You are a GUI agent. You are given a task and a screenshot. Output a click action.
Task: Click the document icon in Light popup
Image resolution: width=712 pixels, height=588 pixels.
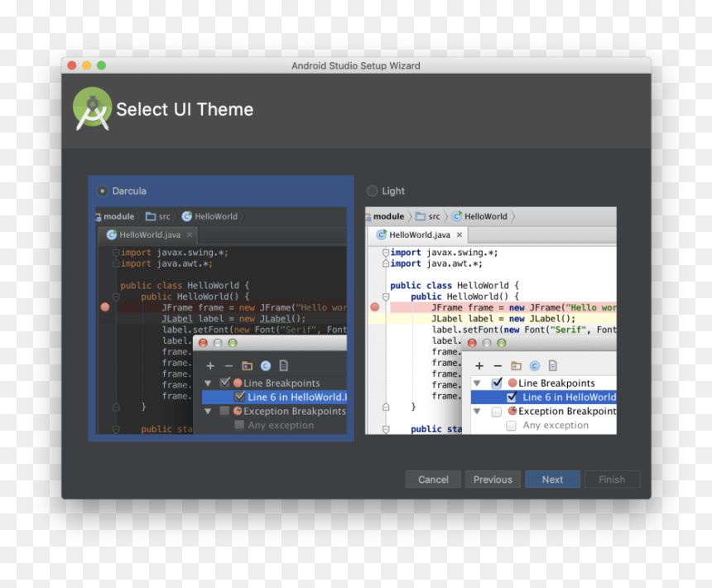coord(552,365)
